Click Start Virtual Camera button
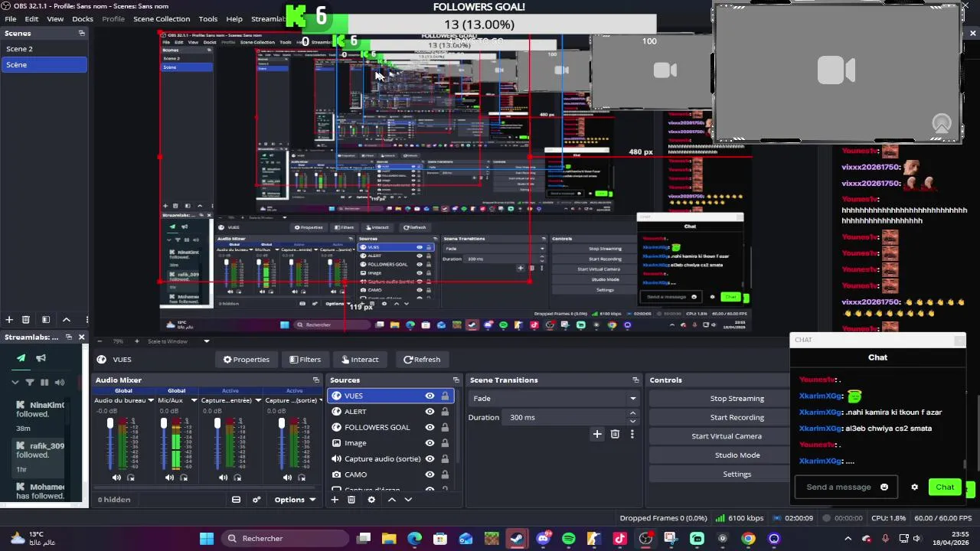Screen dimensions: 980x551 [x=727, y=436]
